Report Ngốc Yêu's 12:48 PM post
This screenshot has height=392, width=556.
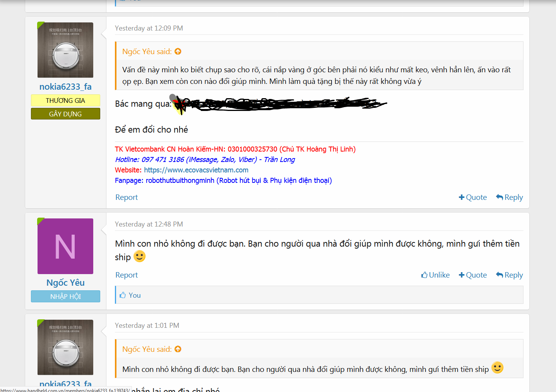click(x=127, y=275)
